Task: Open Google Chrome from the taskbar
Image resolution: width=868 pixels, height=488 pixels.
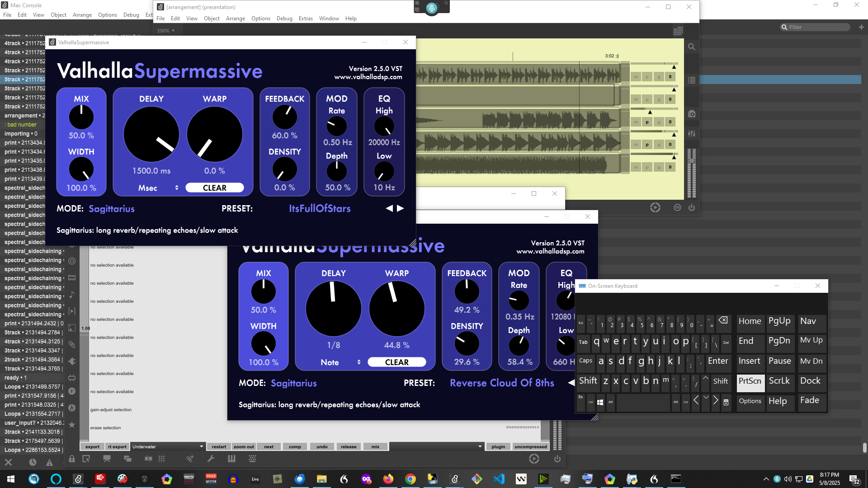Action: coord(410,479)
